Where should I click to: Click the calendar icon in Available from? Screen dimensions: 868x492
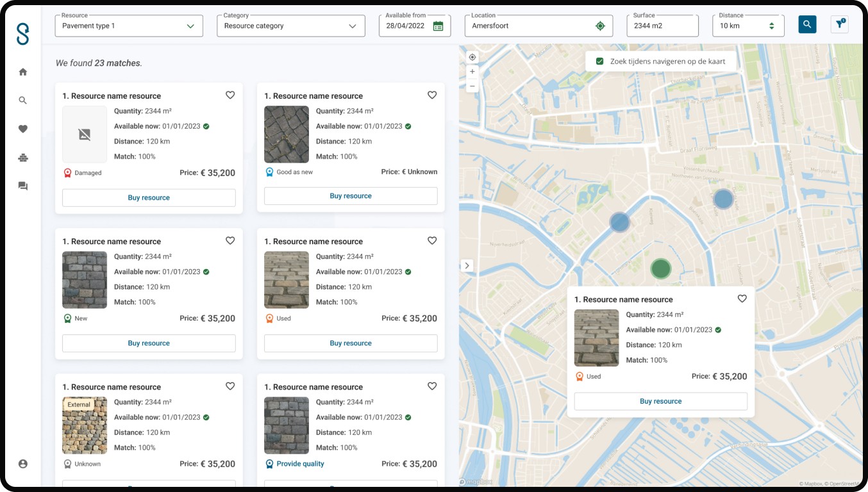(x=438, y=26)
